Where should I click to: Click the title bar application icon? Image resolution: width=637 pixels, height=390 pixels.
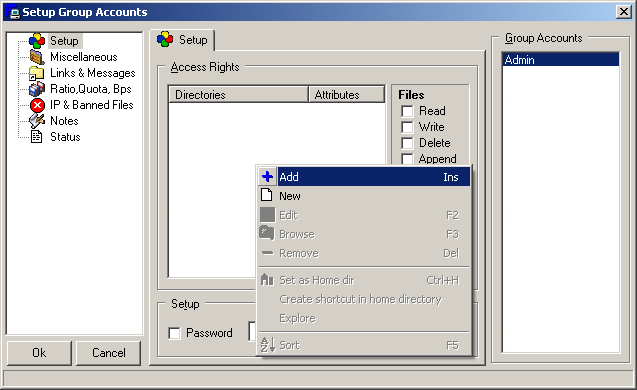pyautogui.click(x=14, y=12)
